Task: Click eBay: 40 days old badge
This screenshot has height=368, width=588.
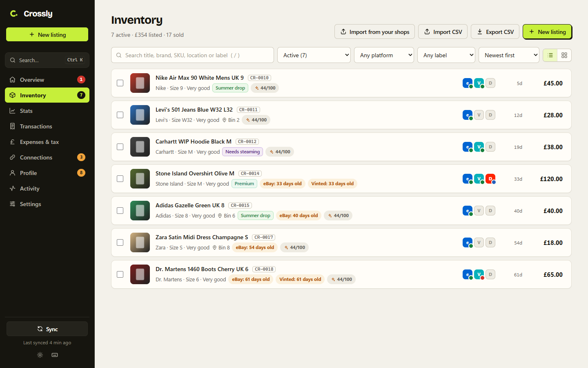Action: (298, 215)
